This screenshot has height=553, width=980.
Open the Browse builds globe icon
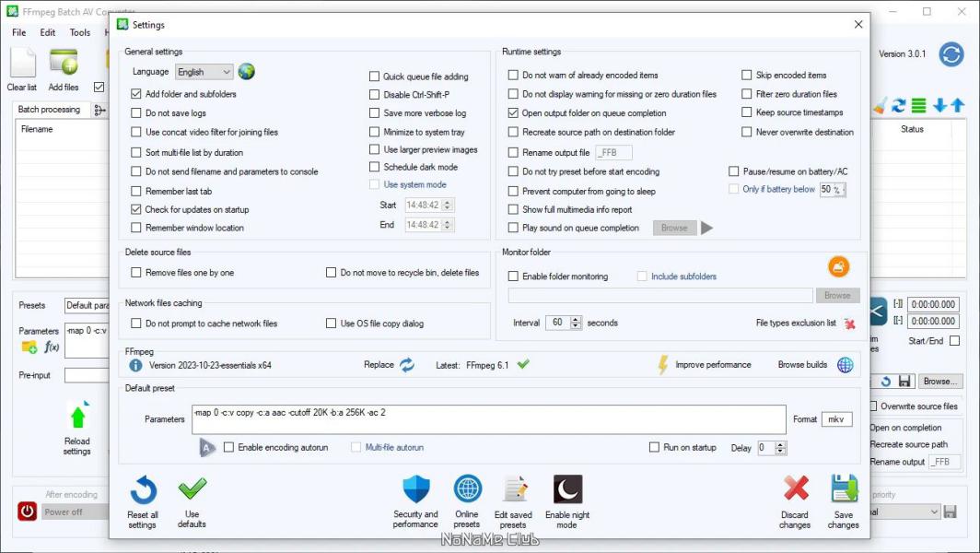[845, 365]
